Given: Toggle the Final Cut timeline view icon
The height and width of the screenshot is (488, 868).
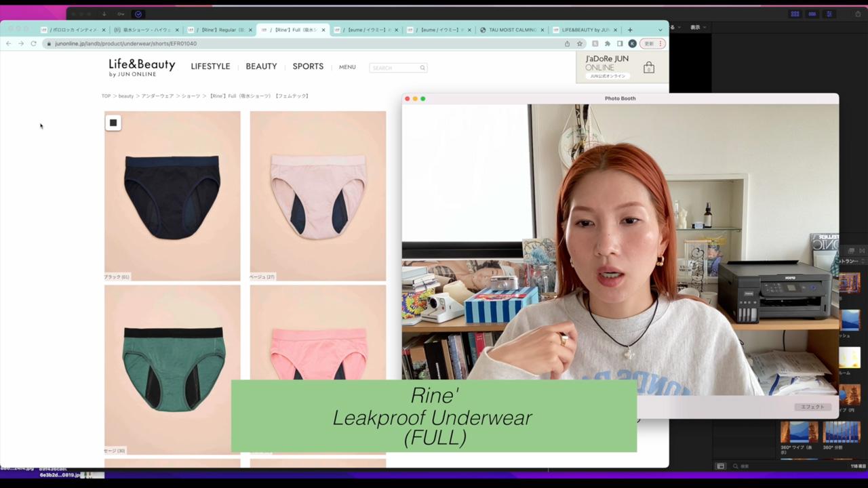Looking at the screenshot, I should tap(812, 14).
